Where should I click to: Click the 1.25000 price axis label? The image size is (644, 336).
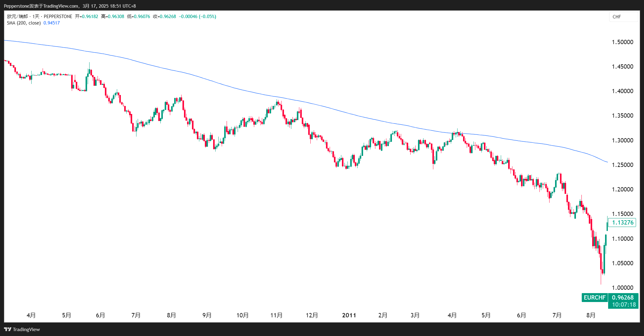623,165
